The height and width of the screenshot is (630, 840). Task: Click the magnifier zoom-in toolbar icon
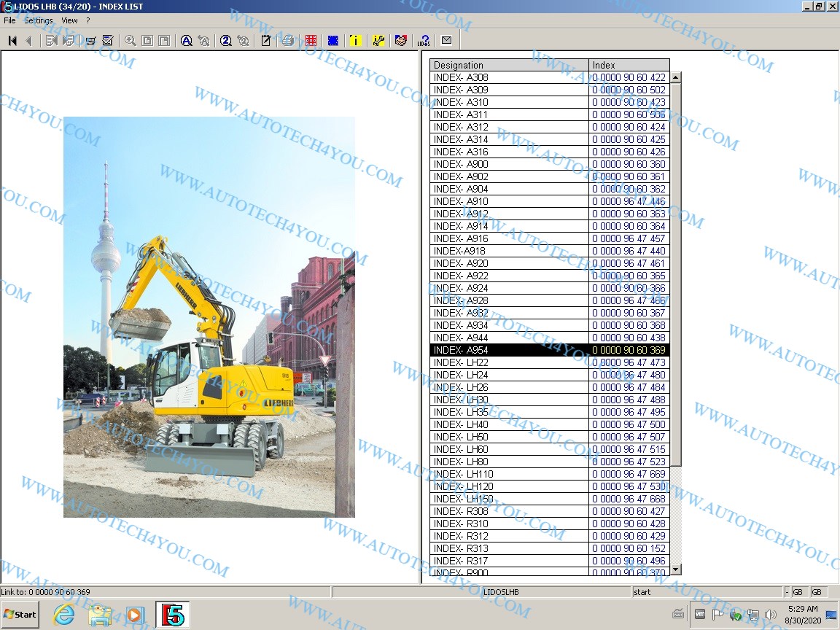[130, 41]
